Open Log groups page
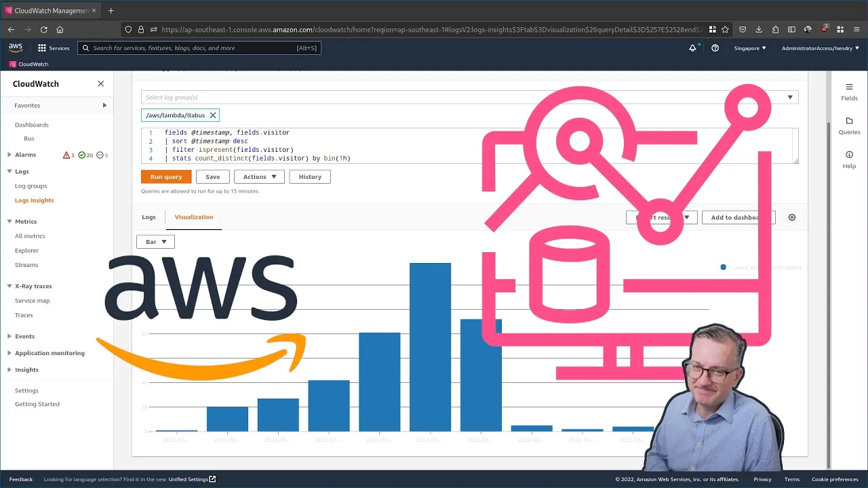 31,186
